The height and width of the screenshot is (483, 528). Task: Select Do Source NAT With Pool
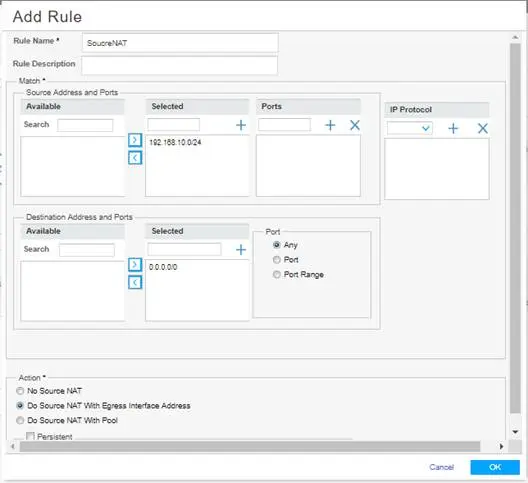(20, 420)
